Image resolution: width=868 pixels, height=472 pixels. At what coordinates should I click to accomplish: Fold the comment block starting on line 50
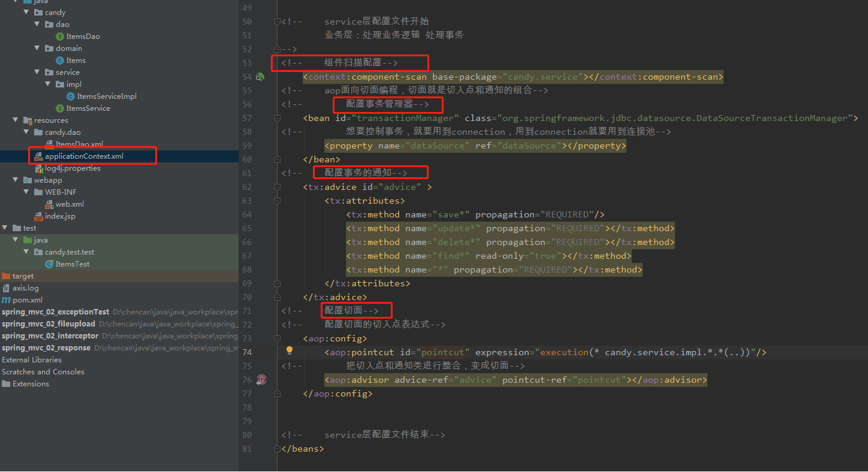coord(277,22)
